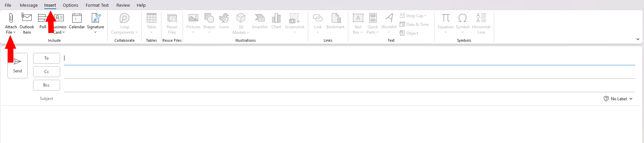Open the Review tab

tap(123, 5)
